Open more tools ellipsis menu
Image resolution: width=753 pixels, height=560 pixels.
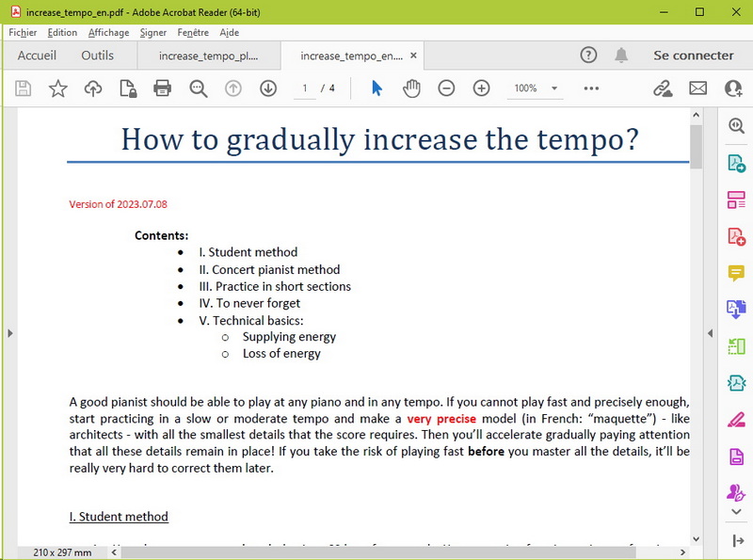(x=591, y=88)
